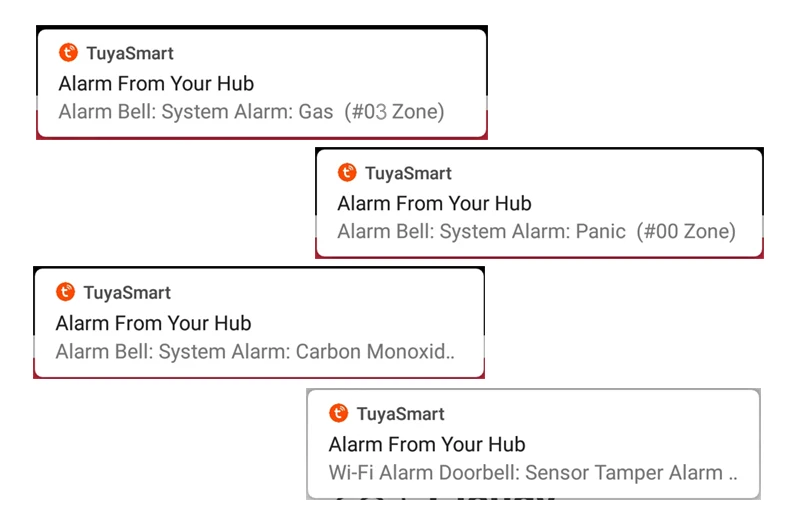Click the TuyaSmart icon on Gas alarm notification

coord(68,53)
